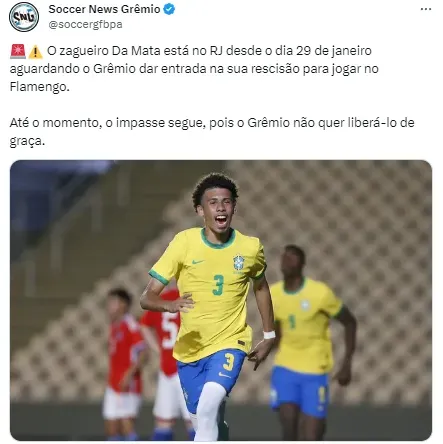Click the SNG profile avatar
443x444 pixels.
tap(24, 17)
